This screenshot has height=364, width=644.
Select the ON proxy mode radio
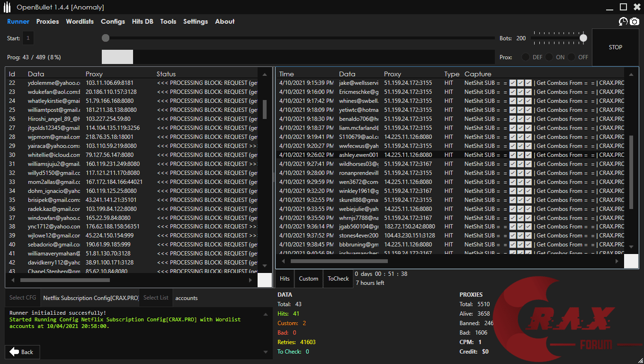point(549,57)
